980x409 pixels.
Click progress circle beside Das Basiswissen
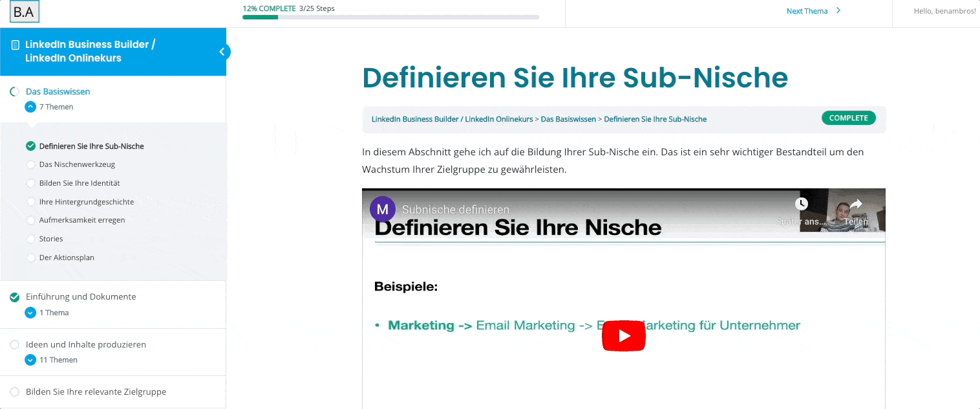15,92
